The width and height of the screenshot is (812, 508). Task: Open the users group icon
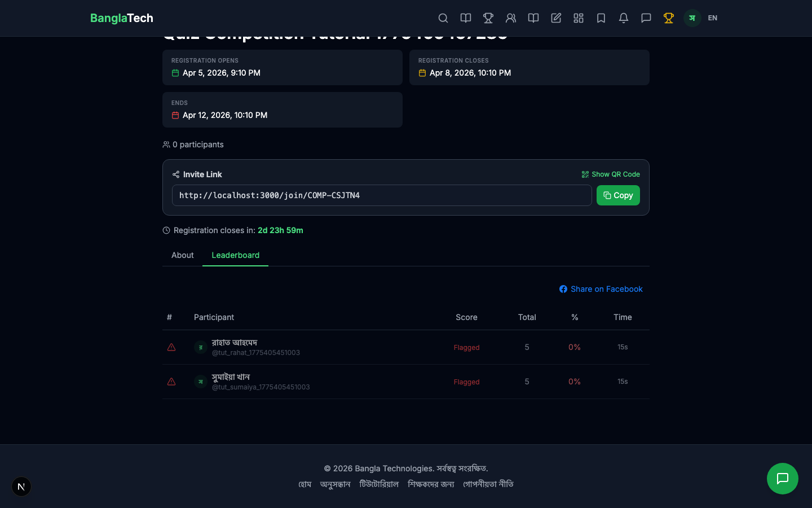point(511,18)
